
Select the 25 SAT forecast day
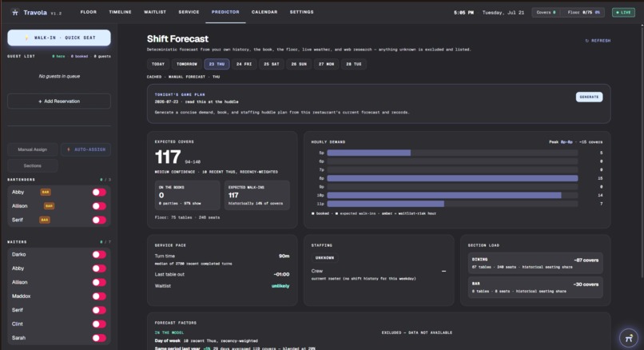(272, 64)
